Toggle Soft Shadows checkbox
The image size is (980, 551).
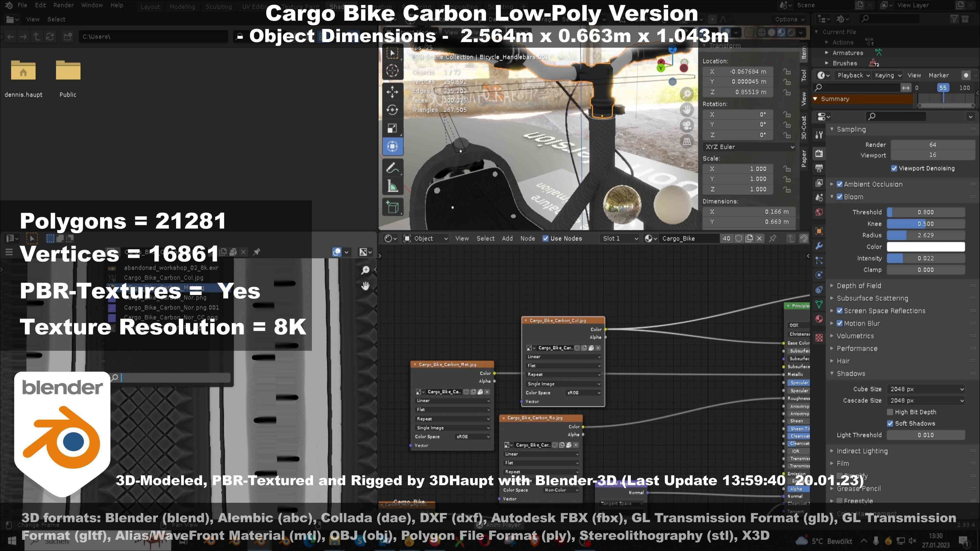(x=890, y=423)
